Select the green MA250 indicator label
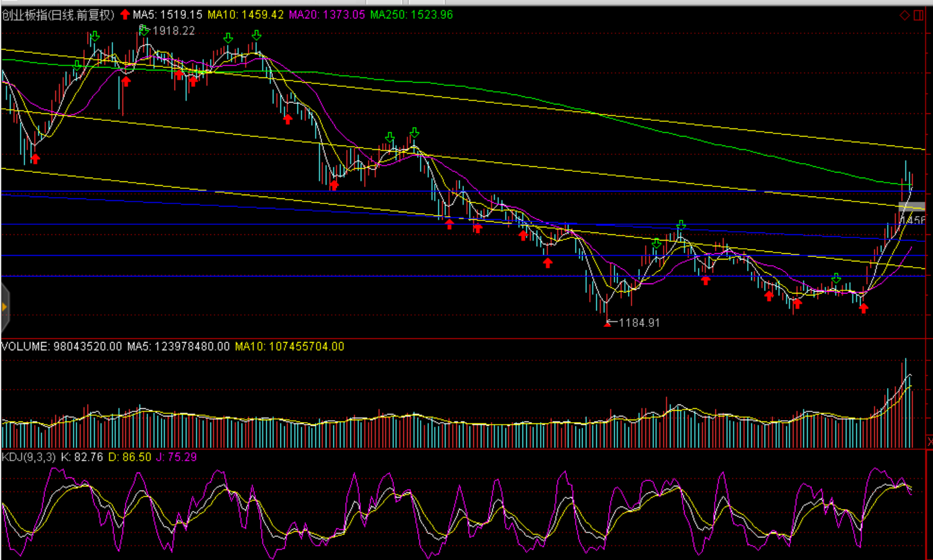Image resolution: width=933 pixels, height=560 pixels. click(x=411, y=14)
